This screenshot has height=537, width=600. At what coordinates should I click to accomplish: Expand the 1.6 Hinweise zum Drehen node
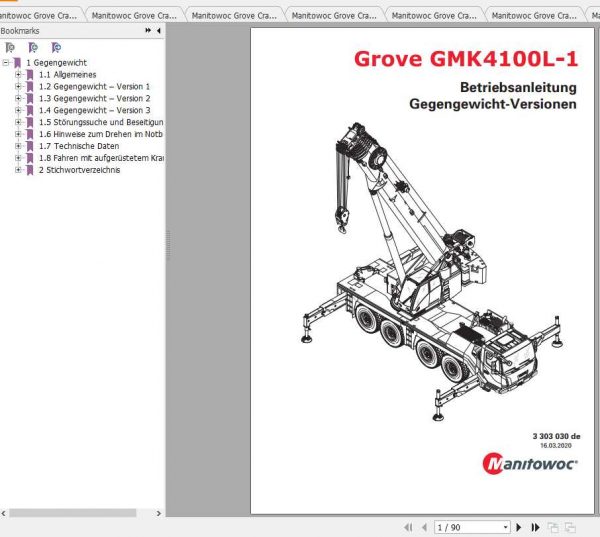coord(18,134)
